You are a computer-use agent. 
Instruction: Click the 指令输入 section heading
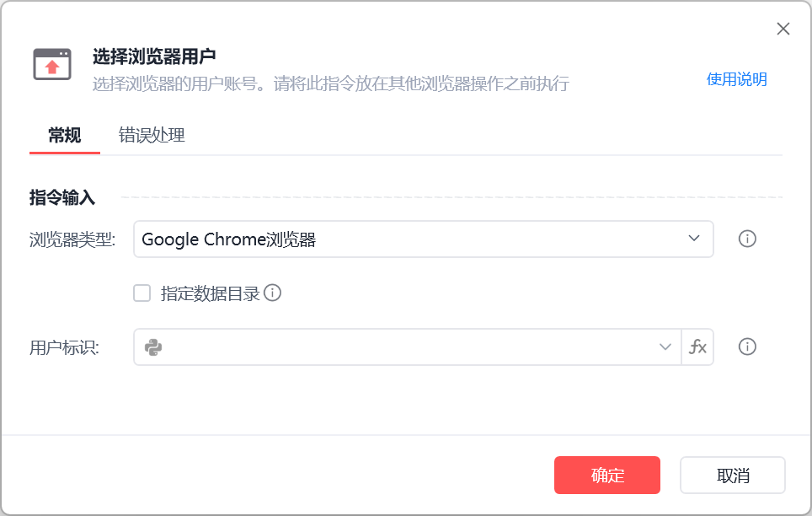(x=63, y=197)
